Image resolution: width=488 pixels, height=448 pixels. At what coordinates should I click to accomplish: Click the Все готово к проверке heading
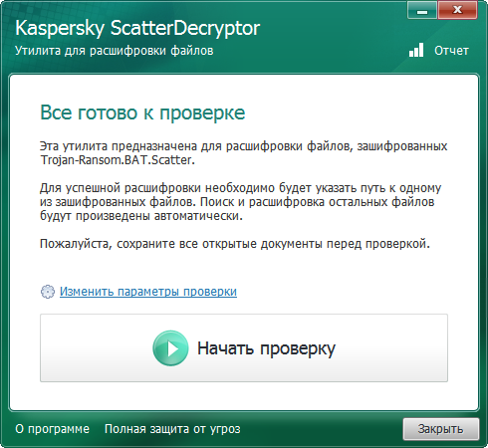point(142,112)
